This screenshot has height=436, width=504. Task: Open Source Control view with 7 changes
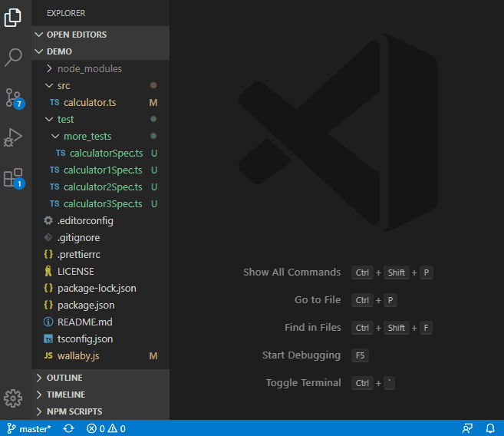(x=13, y=97)
